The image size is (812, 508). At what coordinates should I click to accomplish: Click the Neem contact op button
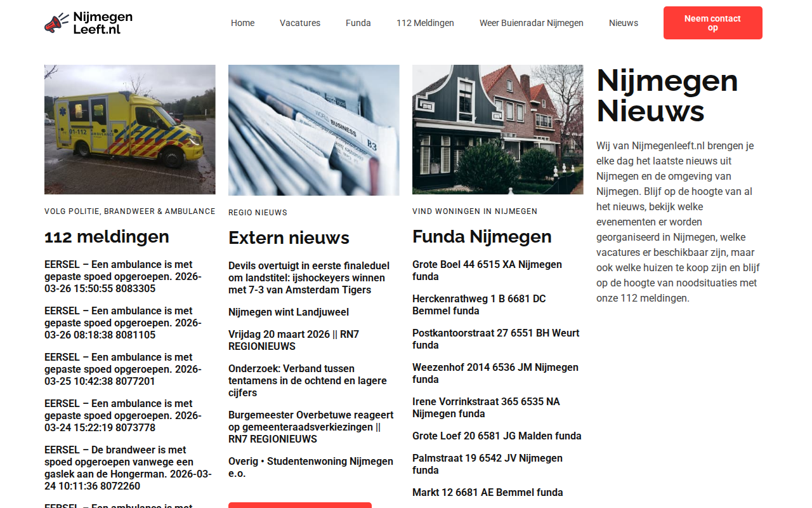[713, 23]
